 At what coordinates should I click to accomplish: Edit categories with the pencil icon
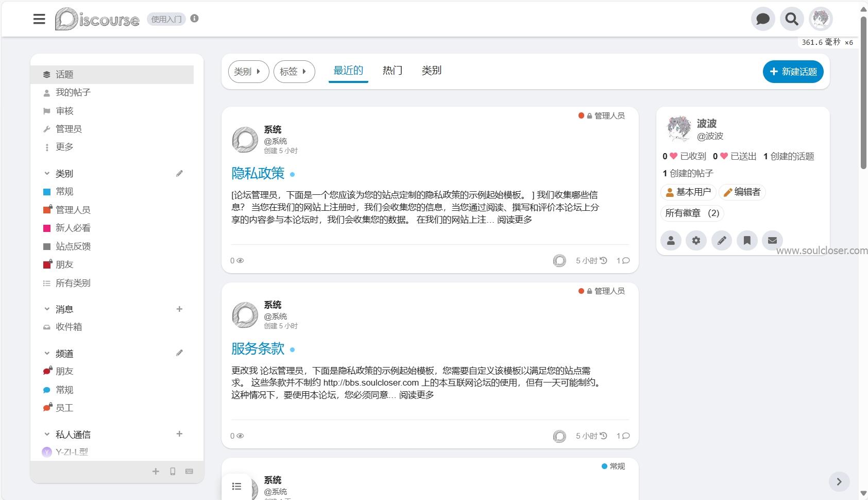179,173
